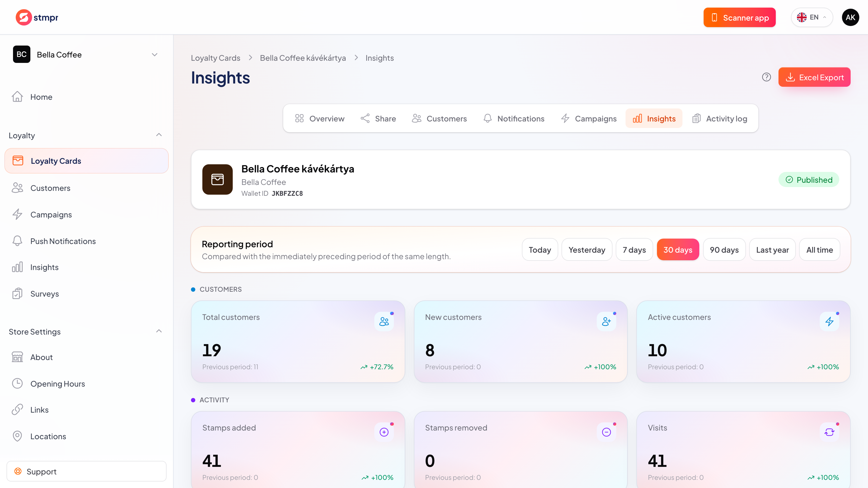This screenshot has width=868, height=488.
Task: Click the Reporting period title
Action: coord(237,244)
